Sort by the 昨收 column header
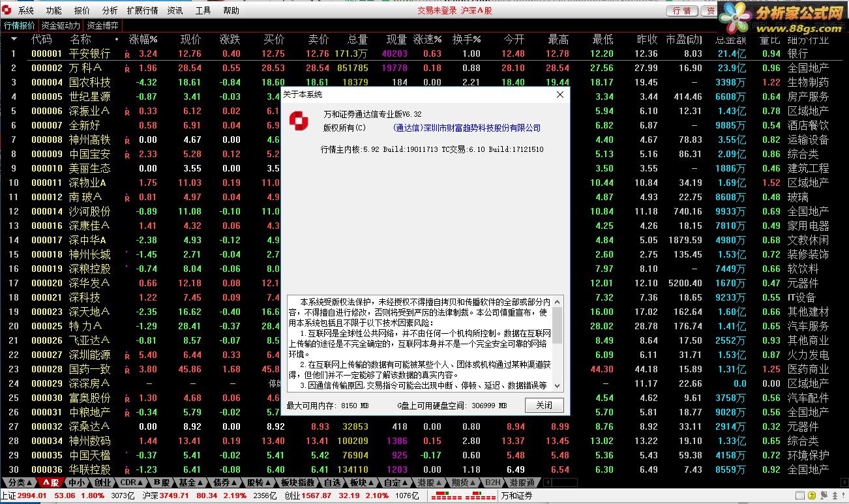This screenshot has width=849, height=504. [x=648, y=39]
